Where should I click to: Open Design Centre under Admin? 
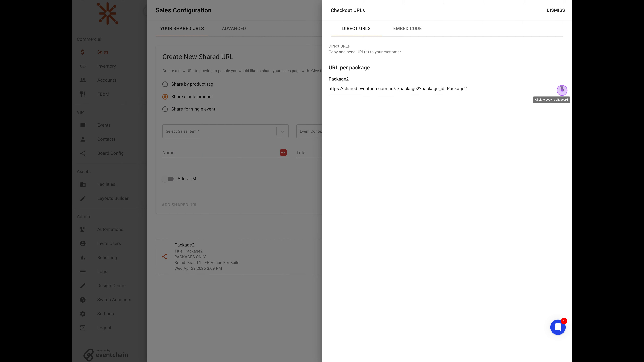(x=111, y=286)
